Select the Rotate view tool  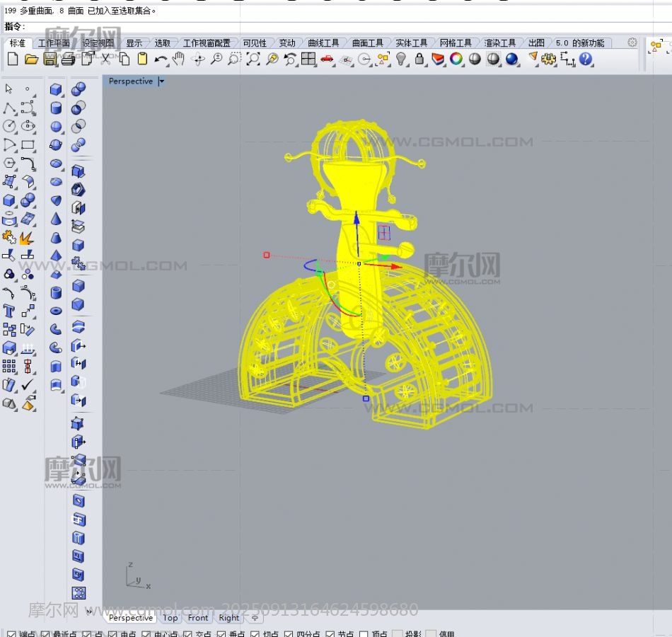(x=198, y=59)
